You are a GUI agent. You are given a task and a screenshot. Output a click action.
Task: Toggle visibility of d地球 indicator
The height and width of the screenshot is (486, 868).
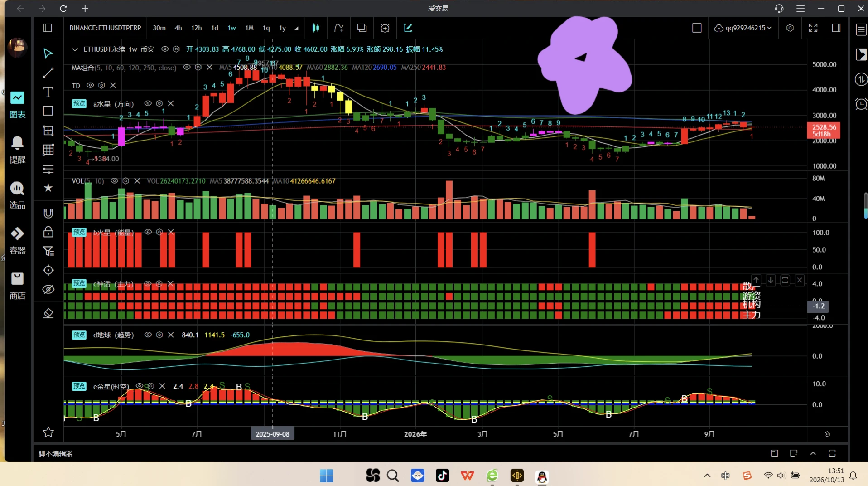click(x=148, y=335)
